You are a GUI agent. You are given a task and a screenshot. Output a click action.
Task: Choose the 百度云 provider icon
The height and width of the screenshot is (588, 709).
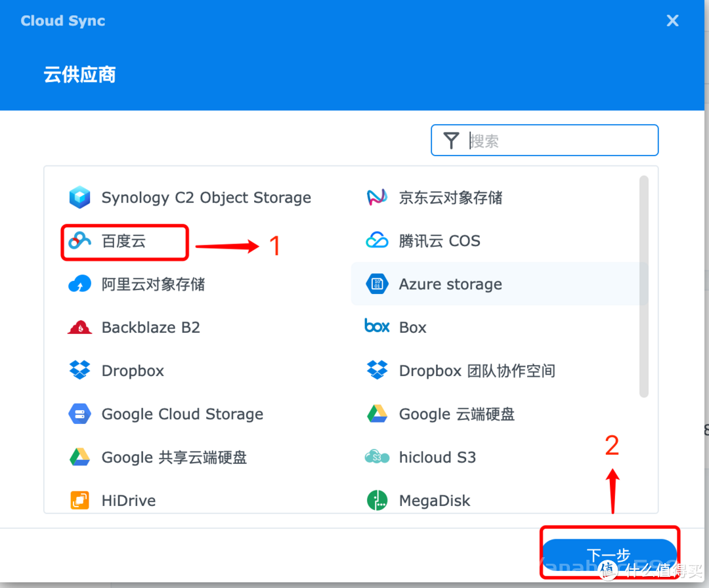point(79,241)
